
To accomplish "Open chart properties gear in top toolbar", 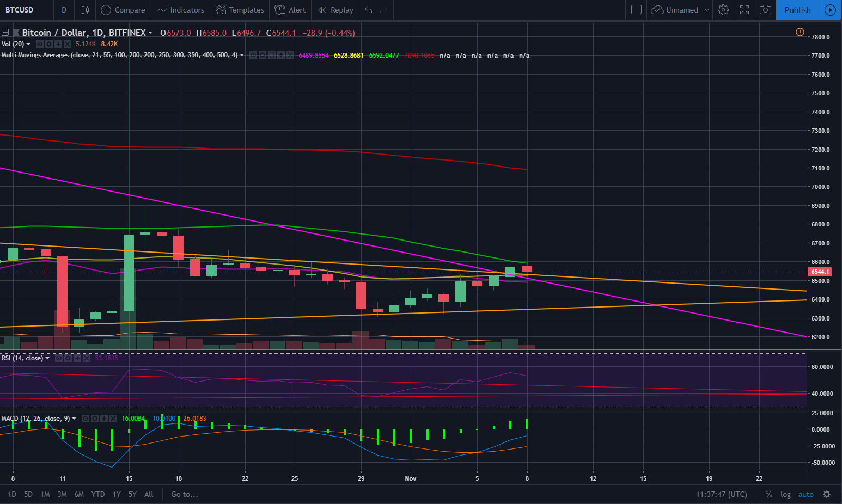I will click(723, 10).
